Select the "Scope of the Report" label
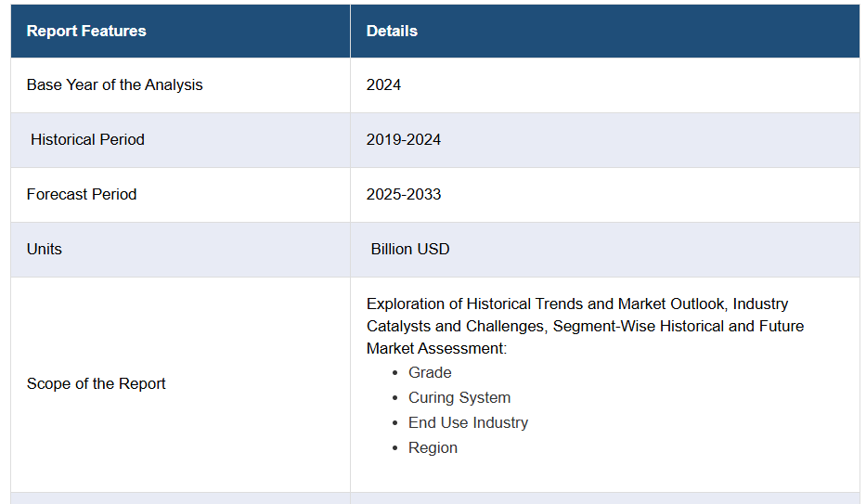 (97, 383)
